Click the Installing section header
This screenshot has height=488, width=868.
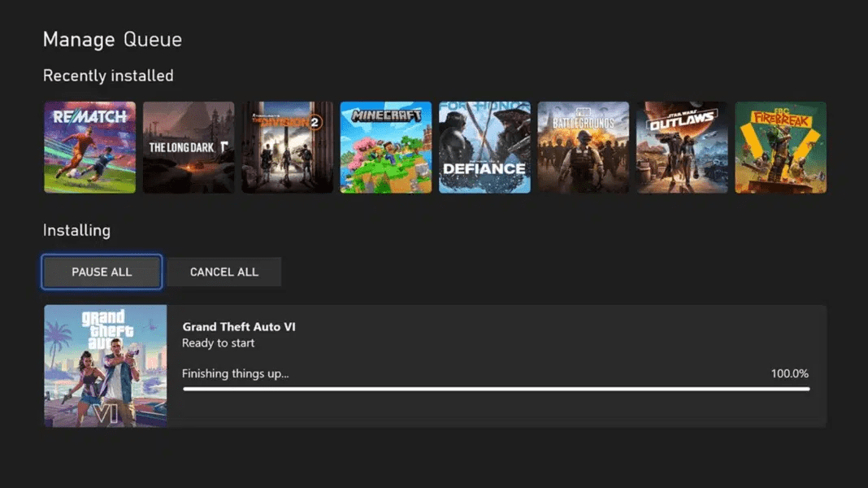76,230
